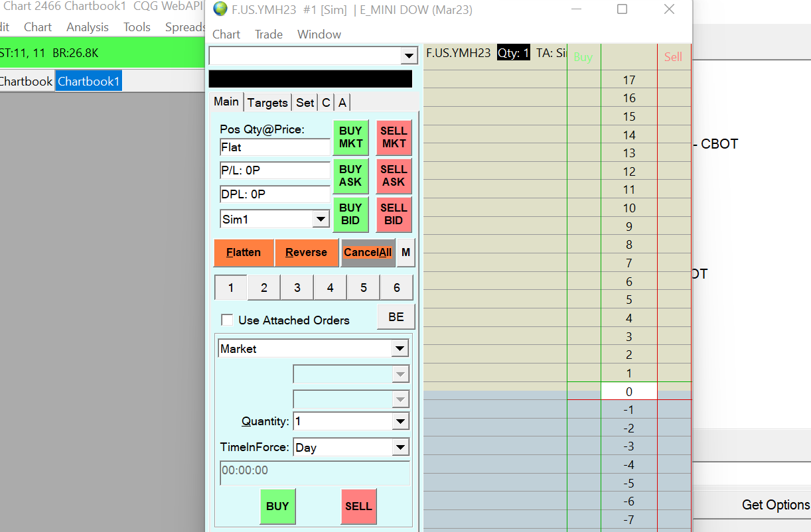Click the BE button

396,317
